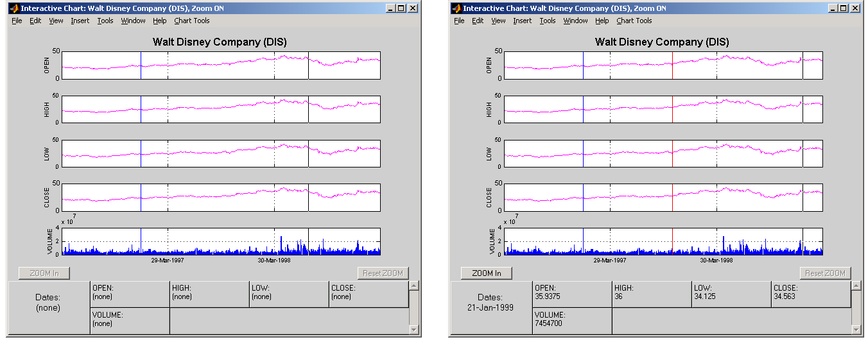Open Insert menu in left window
Image resolution: width=868 pixels, height=351 pixels.
80,21
